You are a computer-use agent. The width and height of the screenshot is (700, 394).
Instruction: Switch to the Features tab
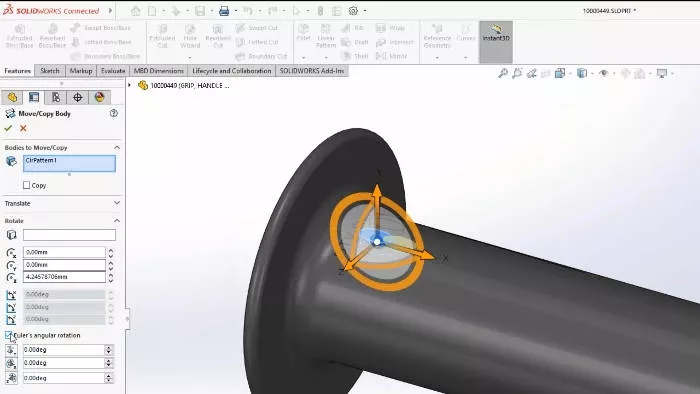tap(17, 71)
